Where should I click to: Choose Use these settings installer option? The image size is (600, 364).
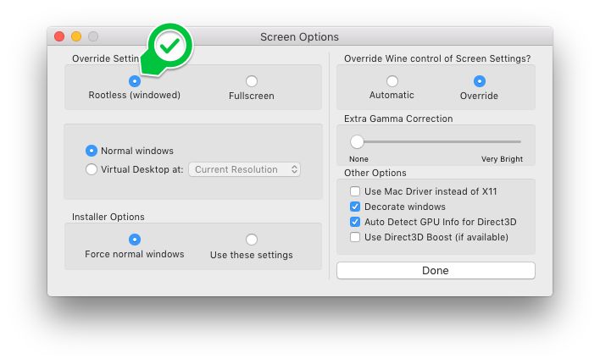tap(252, 240)
